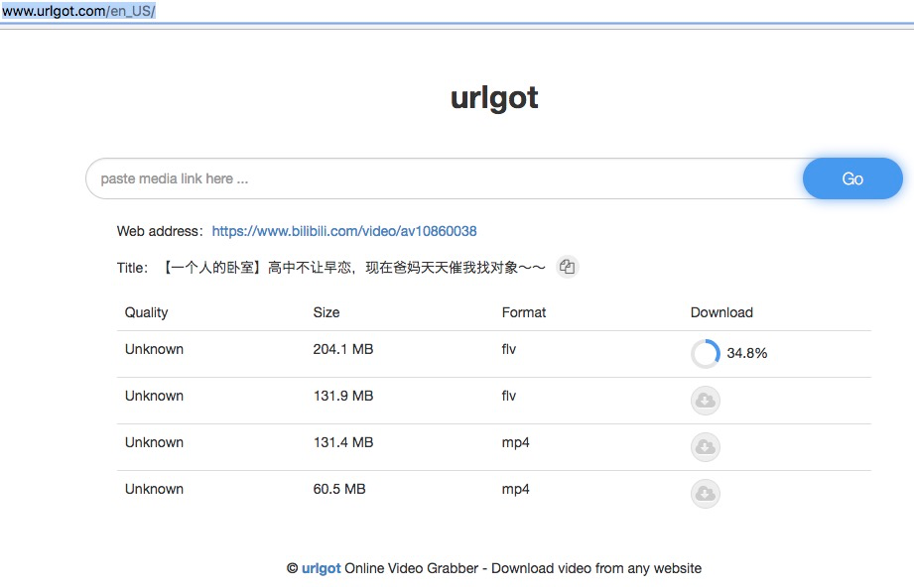Focus the paste media link input field
The image size is (914, 588).
point(446,178)
